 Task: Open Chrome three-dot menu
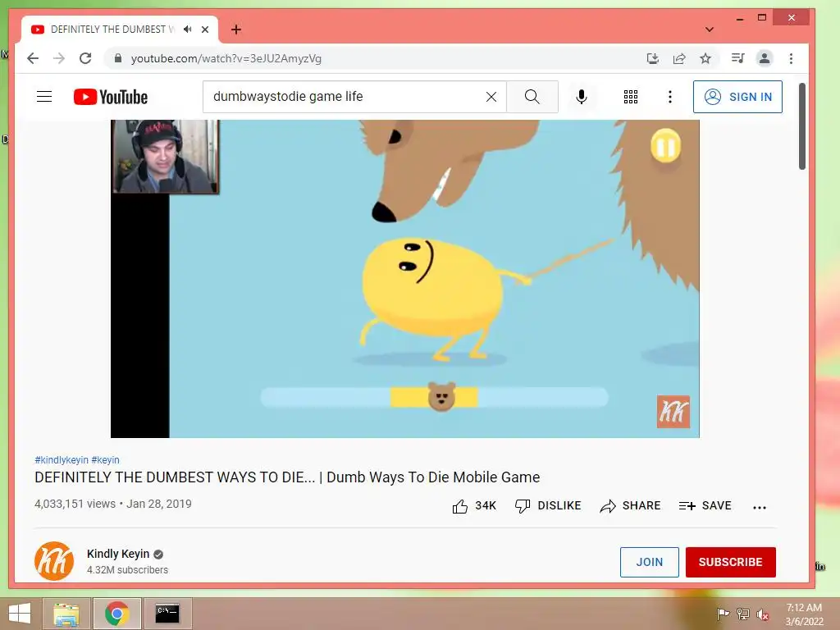(792, 58)
